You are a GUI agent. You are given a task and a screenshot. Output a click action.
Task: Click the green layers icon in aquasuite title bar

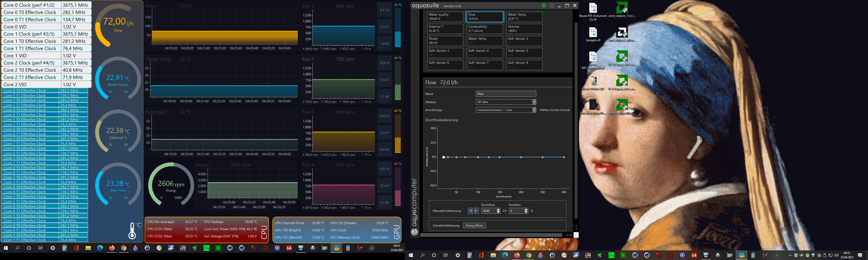coord(543,6)
